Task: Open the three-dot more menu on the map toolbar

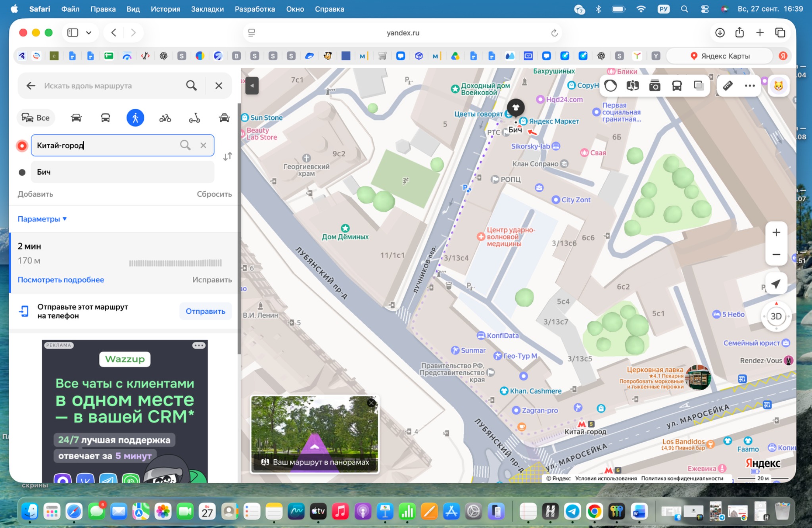Action: [749, 85]
